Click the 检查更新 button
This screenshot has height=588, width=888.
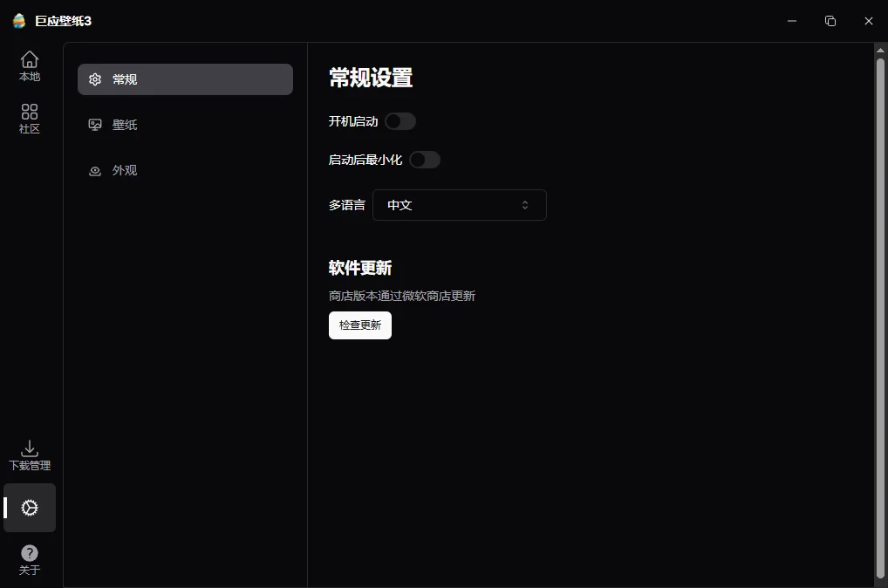[360, 325]
